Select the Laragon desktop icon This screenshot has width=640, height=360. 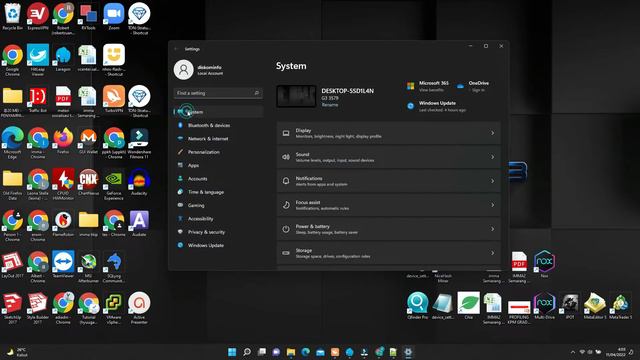pyautogui.click(x=63, y=58)
